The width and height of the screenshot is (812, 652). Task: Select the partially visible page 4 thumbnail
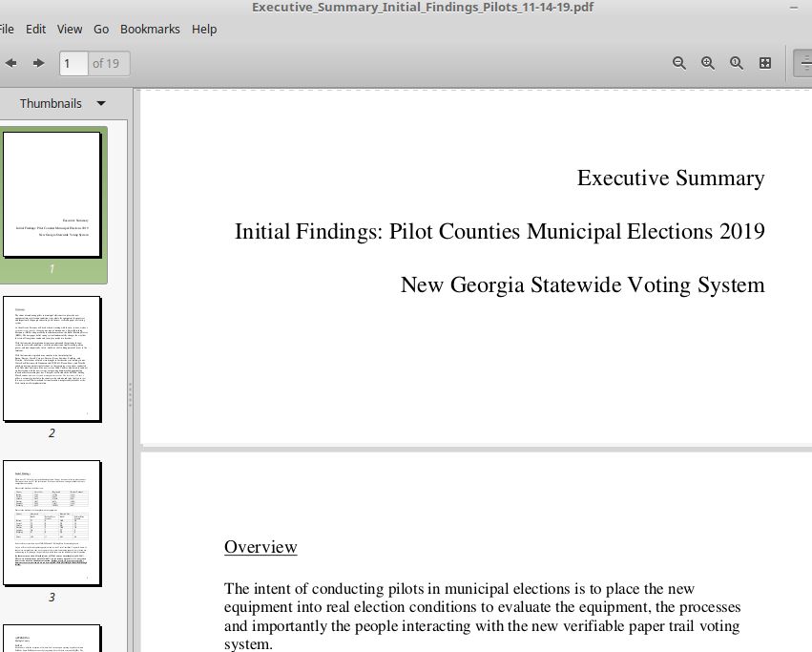tap(52, 639)
